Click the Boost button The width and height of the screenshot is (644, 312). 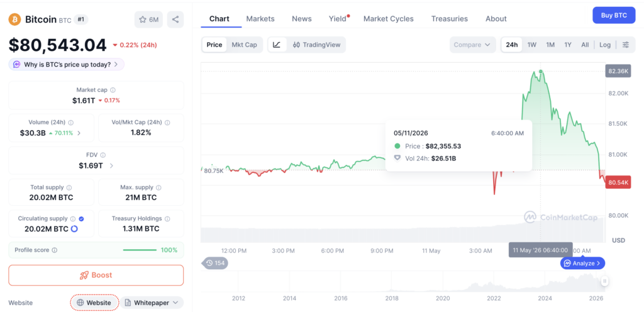(96, 275)
